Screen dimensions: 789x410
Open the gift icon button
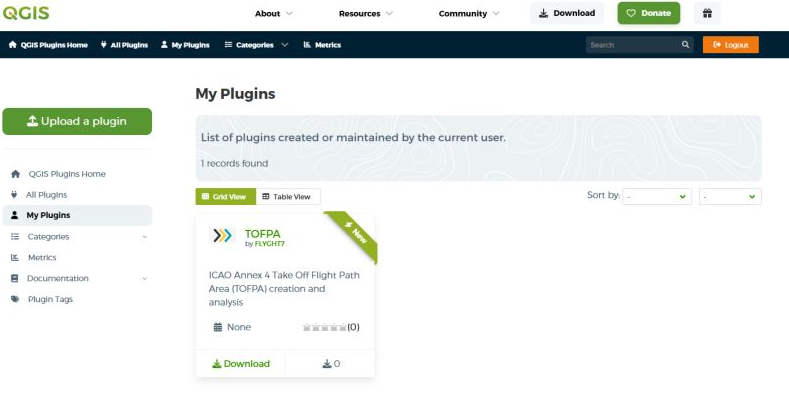pyautogui.click(x=707, y=13)
